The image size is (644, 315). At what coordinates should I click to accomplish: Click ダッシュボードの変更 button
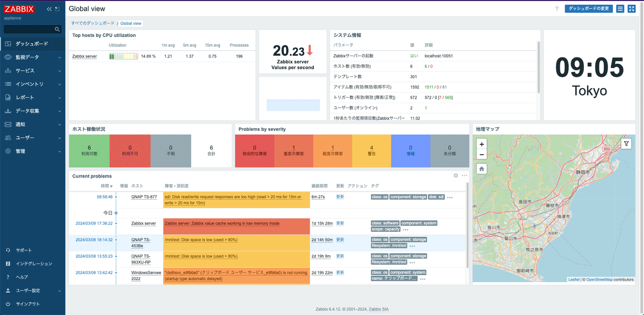coord(589,9)
